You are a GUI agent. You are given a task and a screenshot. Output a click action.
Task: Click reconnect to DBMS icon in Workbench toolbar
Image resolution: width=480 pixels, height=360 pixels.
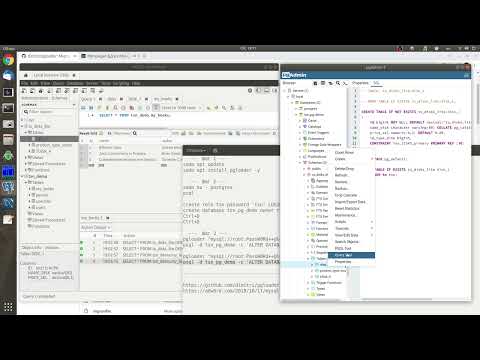tap(101, 91)
